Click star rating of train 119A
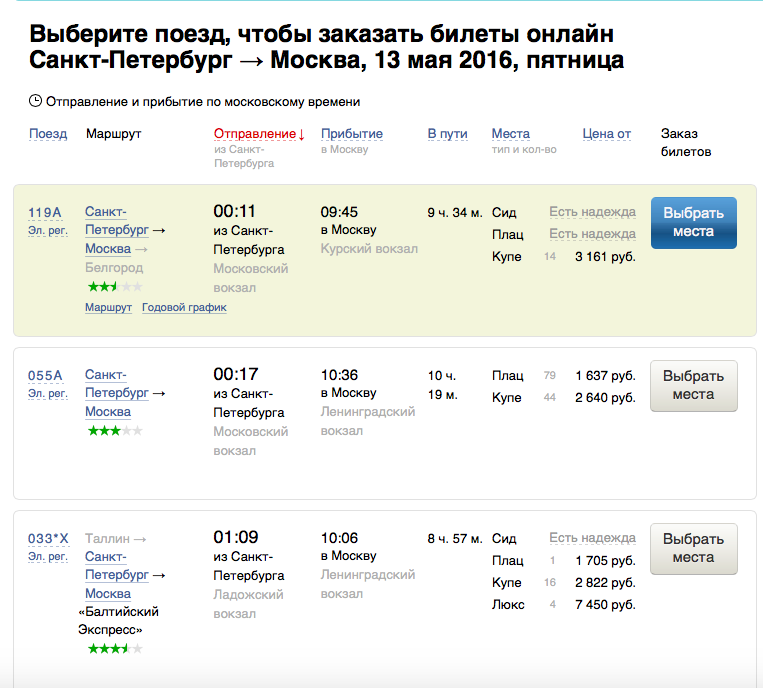 [115, 287]
